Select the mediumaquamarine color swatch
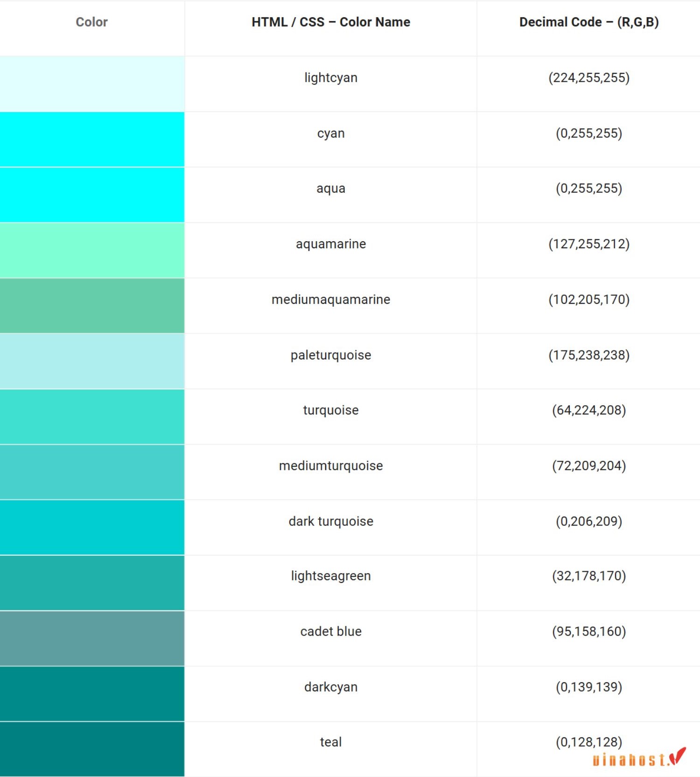The height and width of the screenshot is (777, 700). click(x=92, y=306)
